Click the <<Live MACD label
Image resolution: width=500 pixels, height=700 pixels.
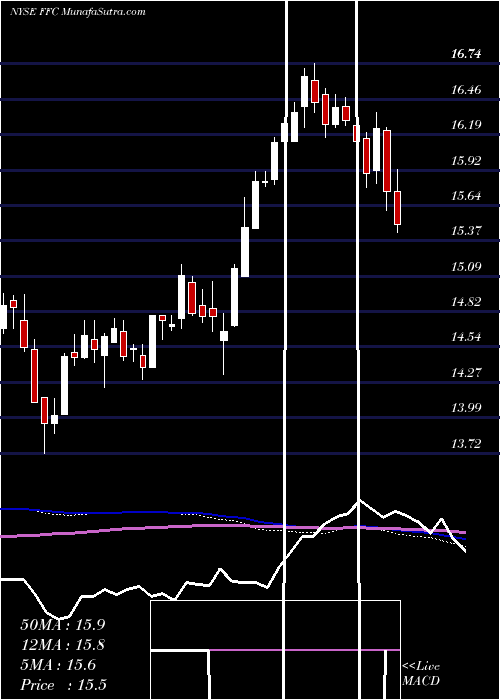[421, 674]
